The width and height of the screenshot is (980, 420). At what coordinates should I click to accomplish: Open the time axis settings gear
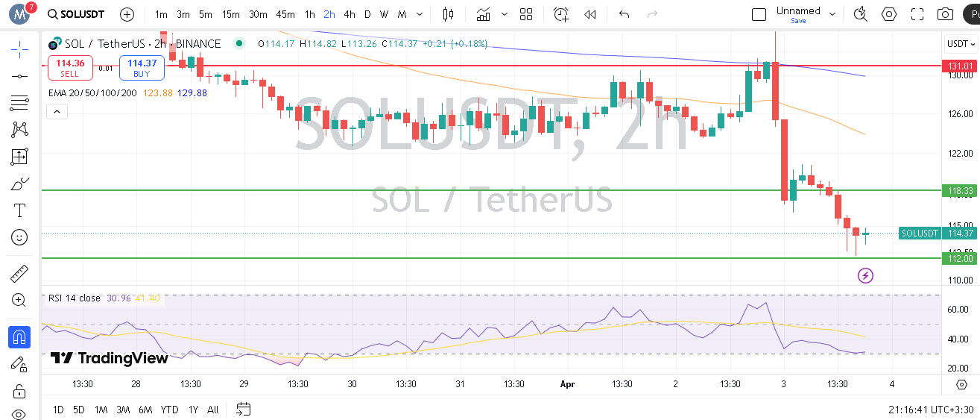pyautogui.click(x=961, y=384)
